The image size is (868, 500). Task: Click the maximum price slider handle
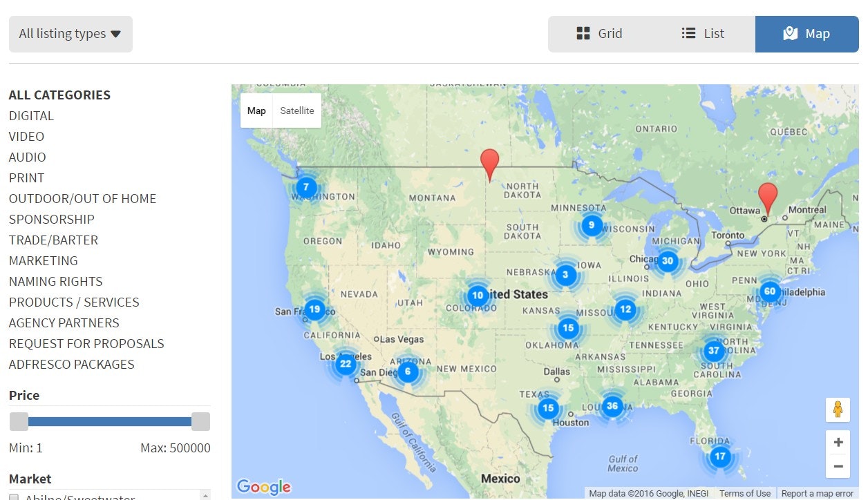click(200, 421)
